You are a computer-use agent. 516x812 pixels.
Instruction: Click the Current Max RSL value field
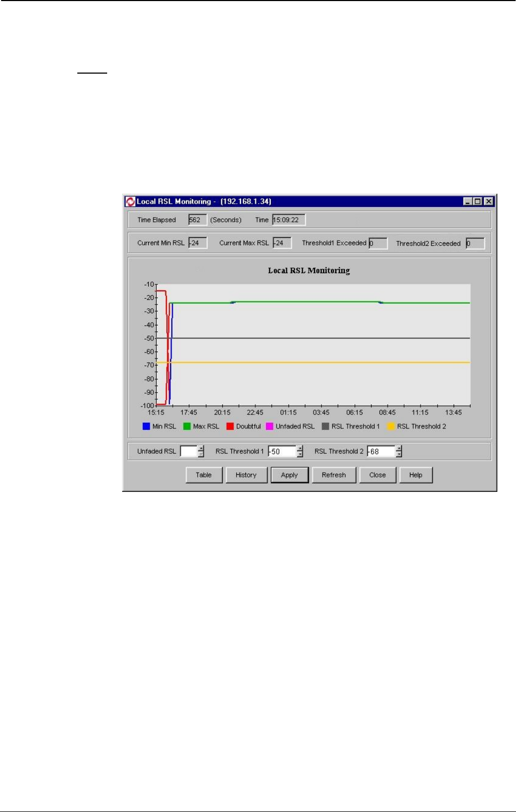tap(282, 243)
